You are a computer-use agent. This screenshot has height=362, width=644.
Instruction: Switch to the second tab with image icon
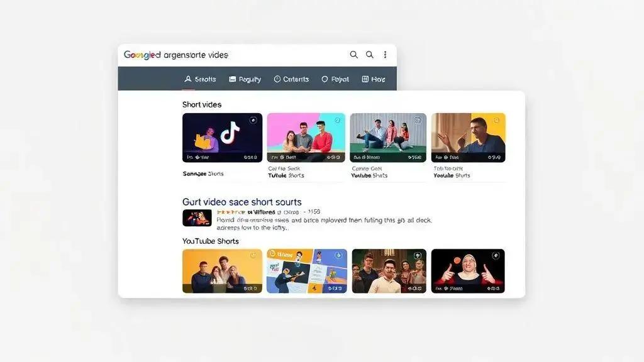(x=245, y=79)
